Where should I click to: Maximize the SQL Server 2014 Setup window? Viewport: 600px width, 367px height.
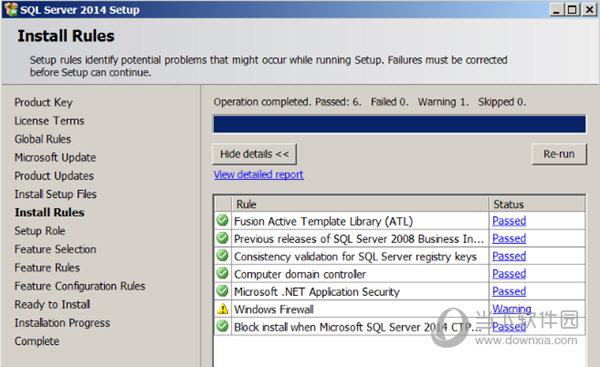click(573, 9)
